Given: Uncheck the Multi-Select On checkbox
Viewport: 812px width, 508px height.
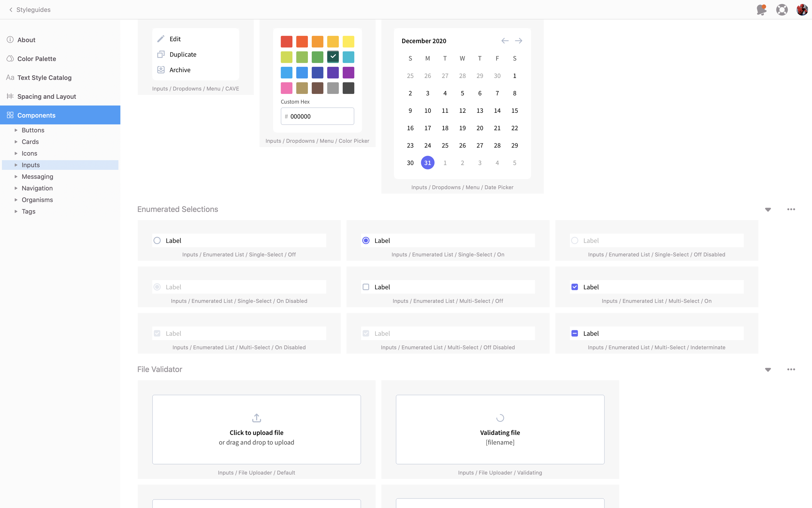Looking at the screenshot, I should pyautogui.click(x=574, y=287).
